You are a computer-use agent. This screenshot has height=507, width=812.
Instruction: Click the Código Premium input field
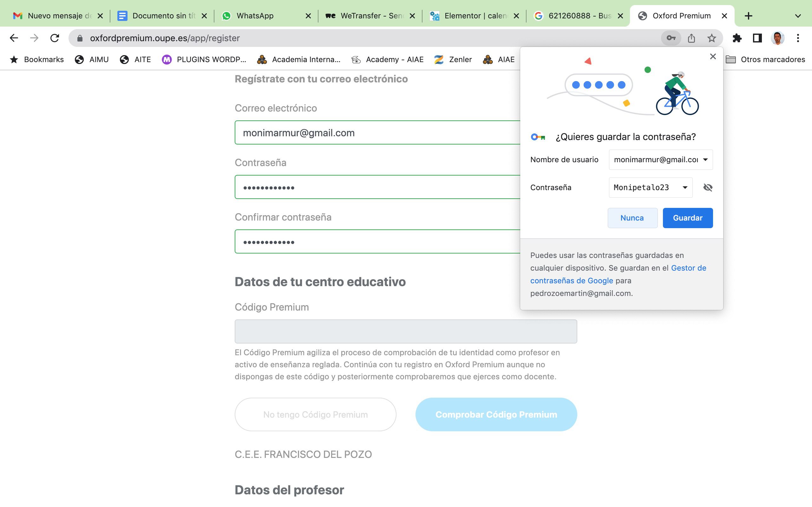click(405, 331)
